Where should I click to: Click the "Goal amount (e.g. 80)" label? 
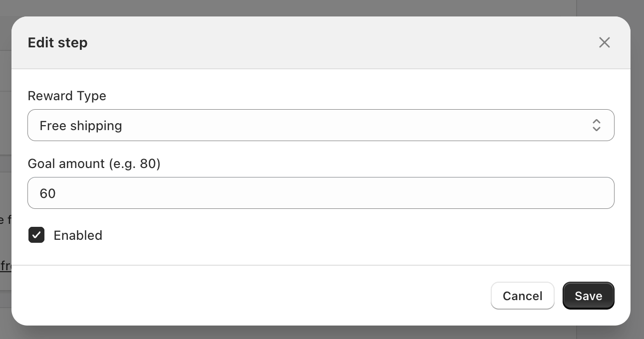(94, 164)
